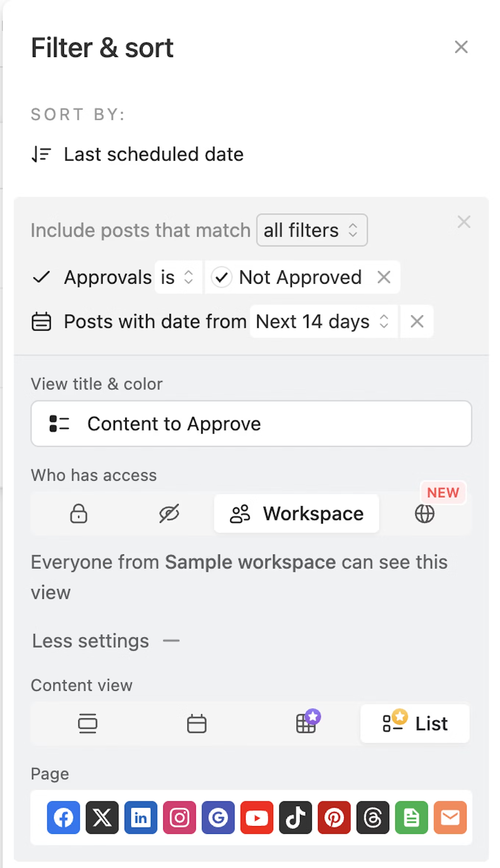
Task: Switch to calendar content view
Action: point(197,723)
